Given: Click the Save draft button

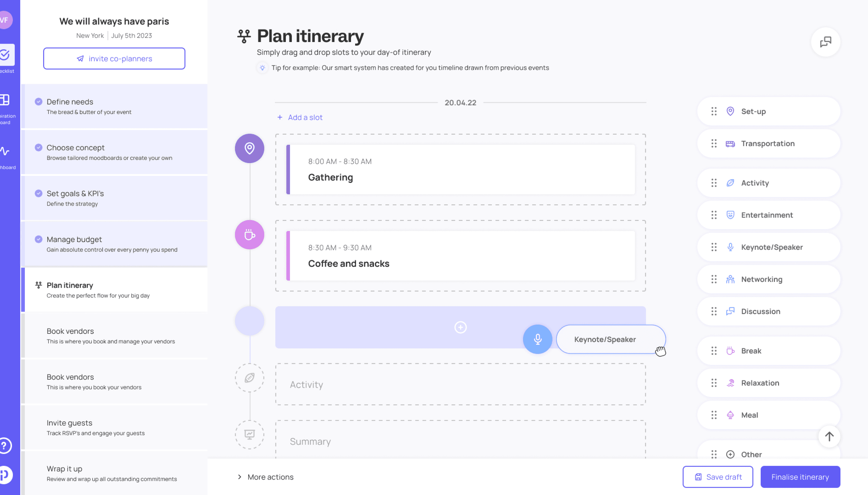Looking at the screenshot, I should click(718, 477).
